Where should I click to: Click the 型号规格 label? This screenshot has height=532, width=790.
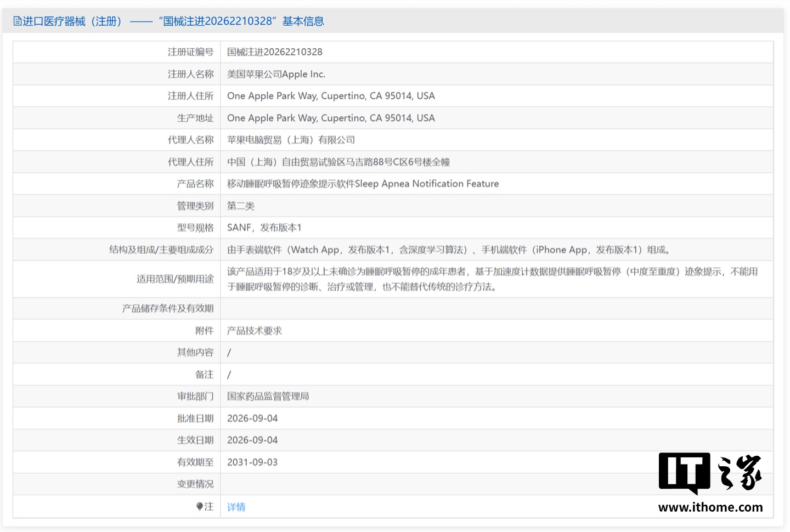point(195,228)
